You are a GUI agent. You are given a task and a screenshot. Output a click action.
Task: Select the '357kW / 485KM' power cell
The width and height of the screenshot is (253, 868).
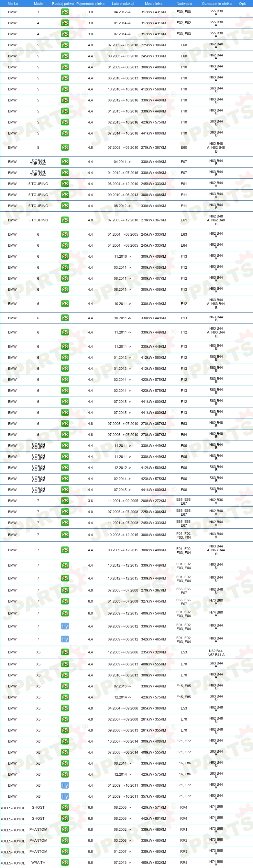point(153,797)
